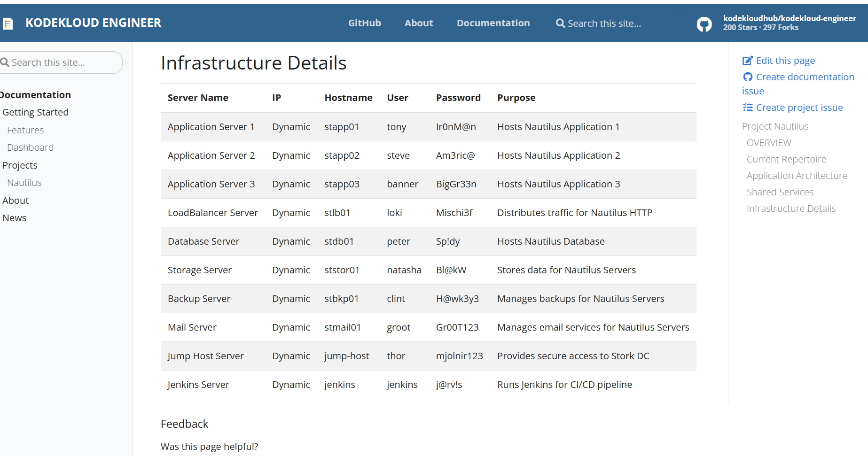This screenshot has width=868, height=456.
Task: Open Features in the sidebar
Action: click(x=25, y=130)
